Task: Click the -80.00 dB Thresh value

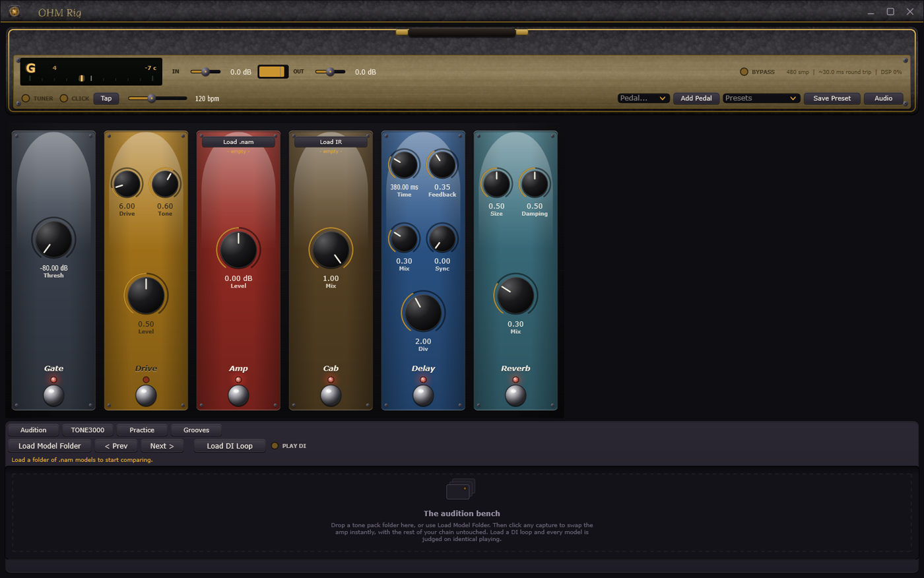Action: pyautogui.click(x=53, y=268)
